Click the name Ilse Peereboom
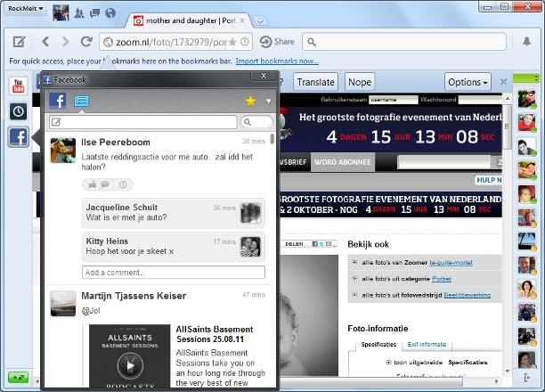The width and height of the screenshot is (545, 392). pyautogui.click(x=116, y=143)
